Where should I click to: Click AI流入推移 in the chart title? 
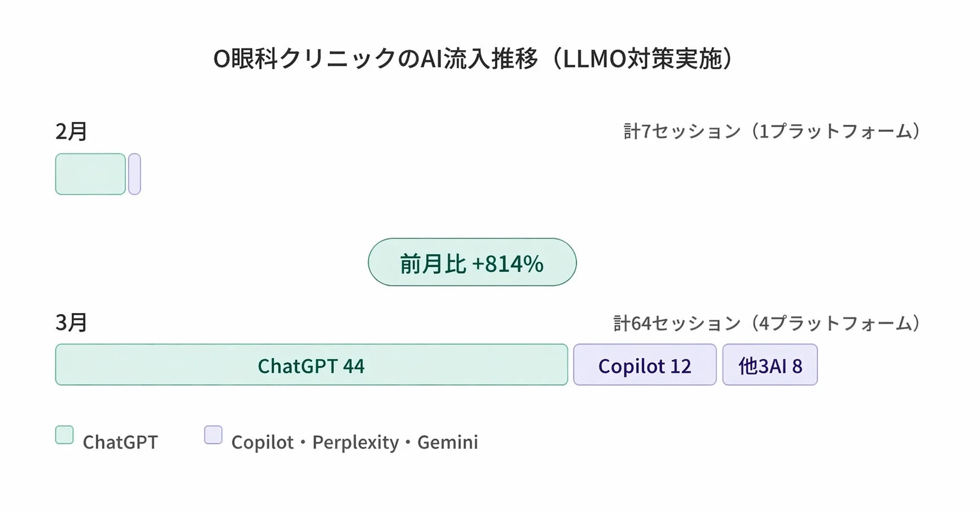[x=479, y=59]
